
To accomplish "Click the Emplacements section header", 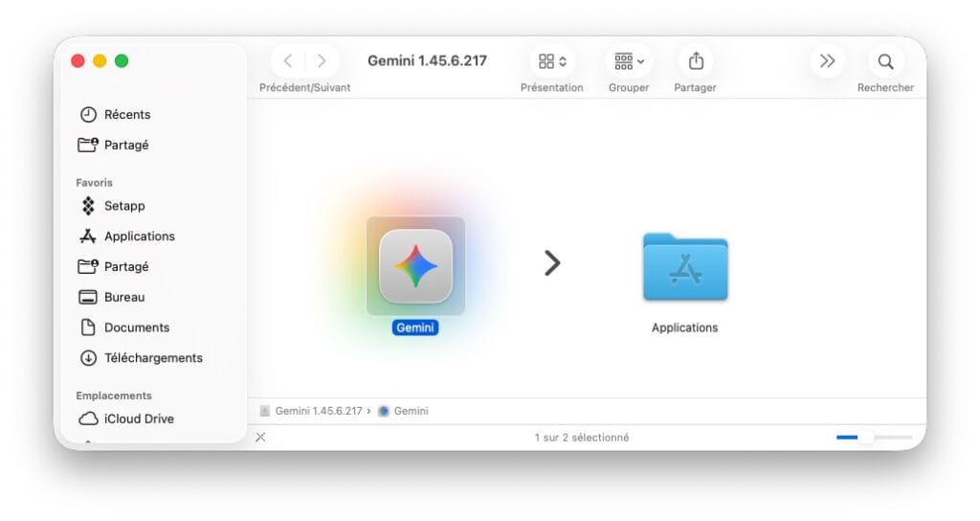I will tap(114, 396).
